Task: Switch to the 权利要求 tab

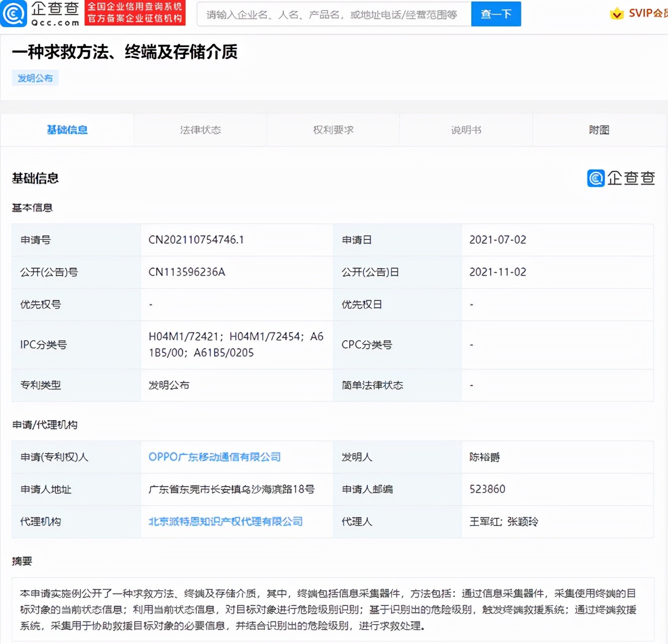Action: 332,129
